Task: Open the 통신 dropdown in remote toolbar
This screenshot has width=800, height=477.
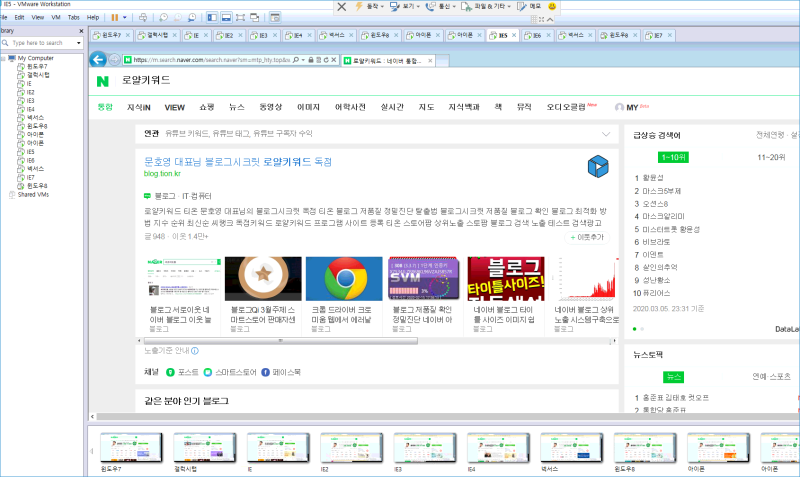Action: (441, 6)
